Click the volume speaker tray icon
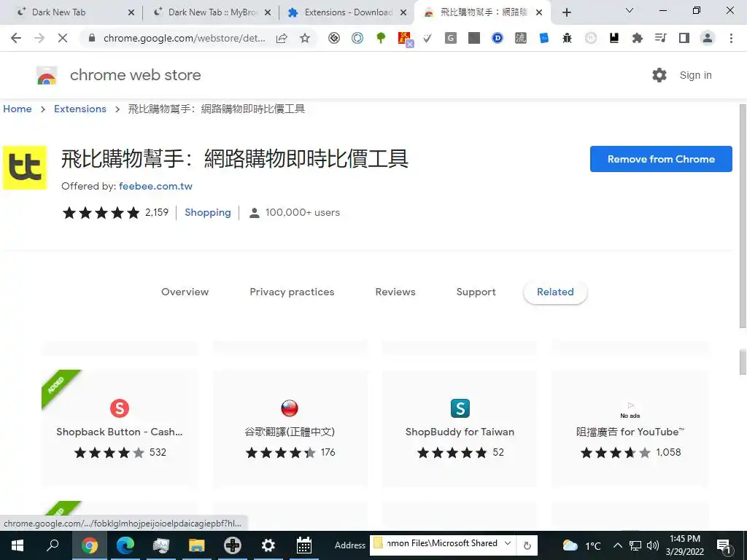This screenshot has height=560, width=747. point(653,545)
